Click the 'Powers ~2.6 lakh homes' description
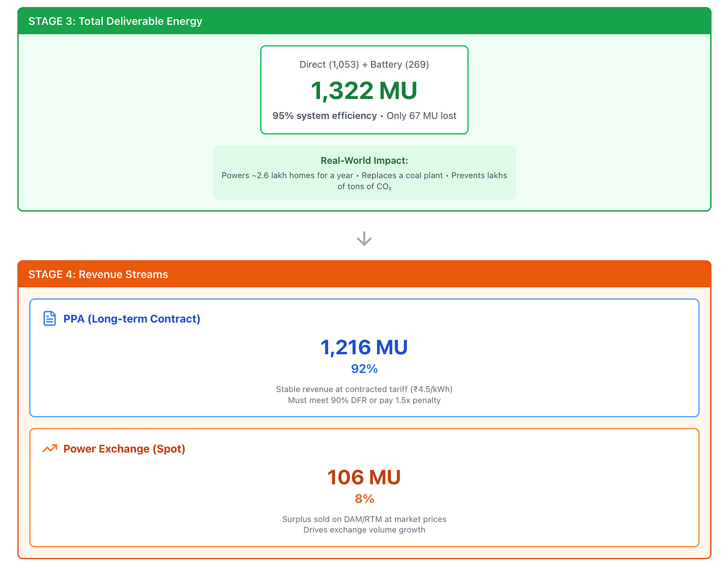Image resolution: width=728 pixels, height=568 pixels. click(364, 181)
